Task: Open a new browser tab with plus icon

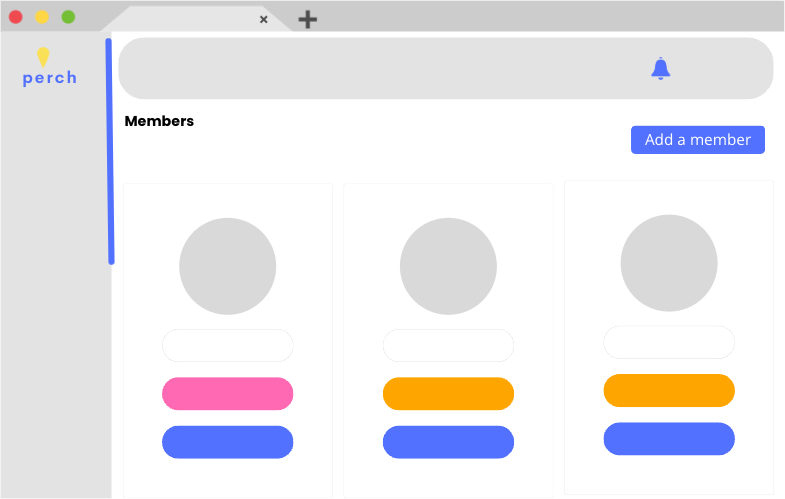Action: (307, 20)
